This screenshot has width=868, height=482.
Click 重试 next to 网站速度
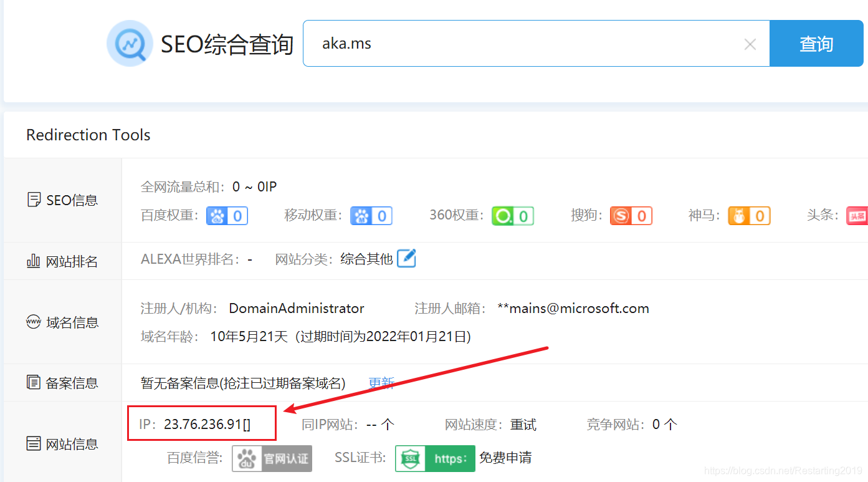pos(523,425)
